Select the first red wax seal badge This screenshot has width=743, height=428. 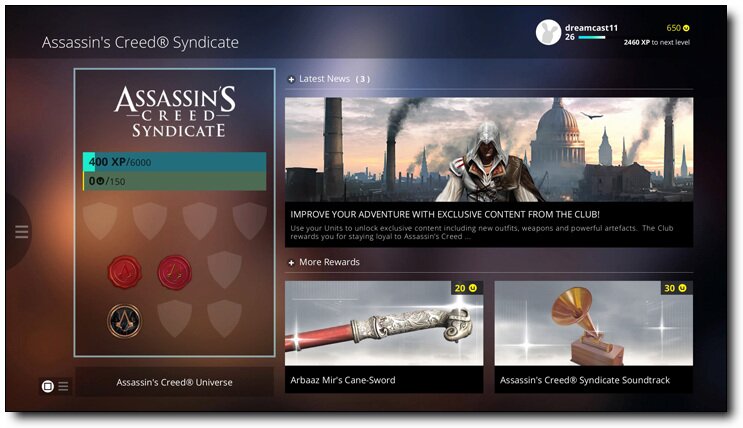point(125,272)
